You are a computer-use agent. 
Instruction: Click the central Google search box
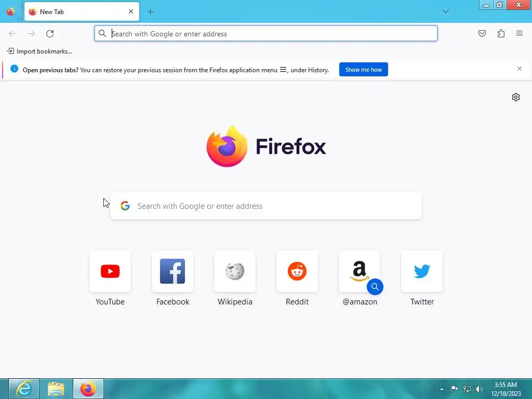[x=266, y=206]
